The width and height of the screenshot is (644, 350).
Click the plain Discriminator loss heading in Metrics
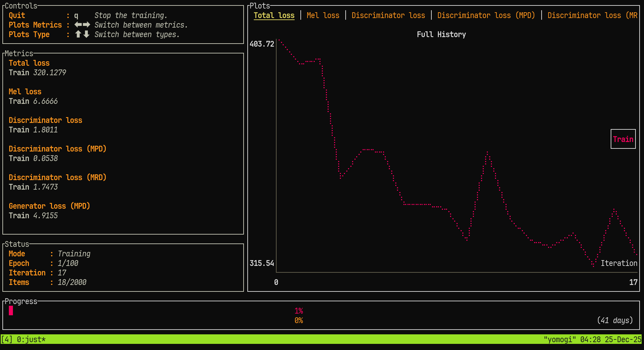point(46,120)
